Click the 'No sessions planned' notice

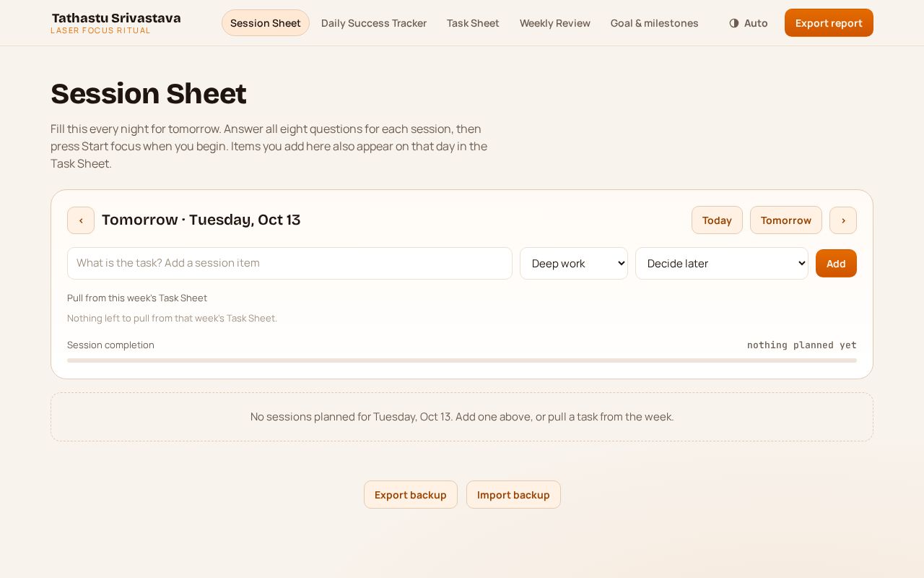(x=462, y=417)
